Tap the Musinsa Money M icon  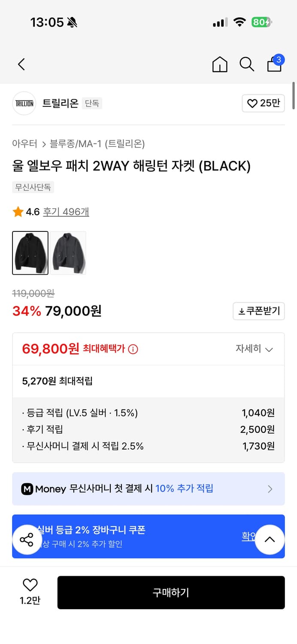click(x=27, y=489)
